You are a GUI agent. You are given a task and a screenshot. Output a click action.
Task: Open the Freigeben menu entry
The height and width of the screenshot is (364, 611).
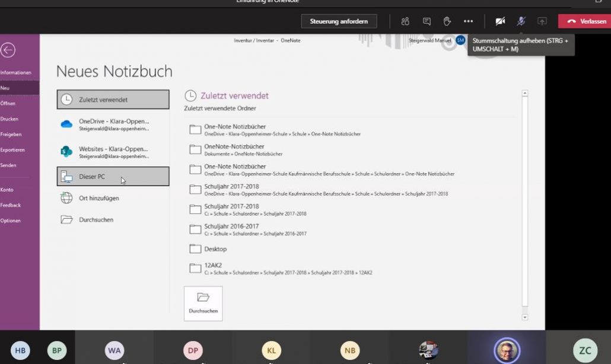(20, 135)
